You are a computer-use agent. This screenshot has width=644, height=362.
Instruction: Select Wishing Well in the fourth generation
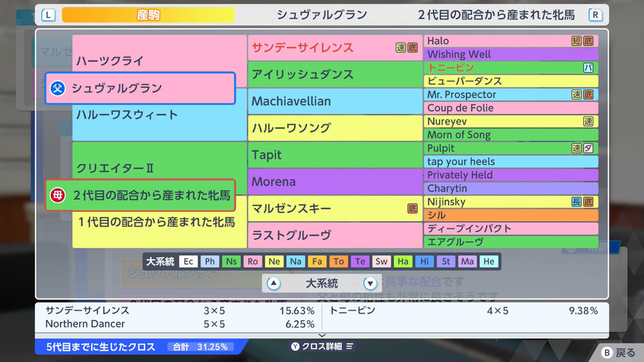click(511, 54)
